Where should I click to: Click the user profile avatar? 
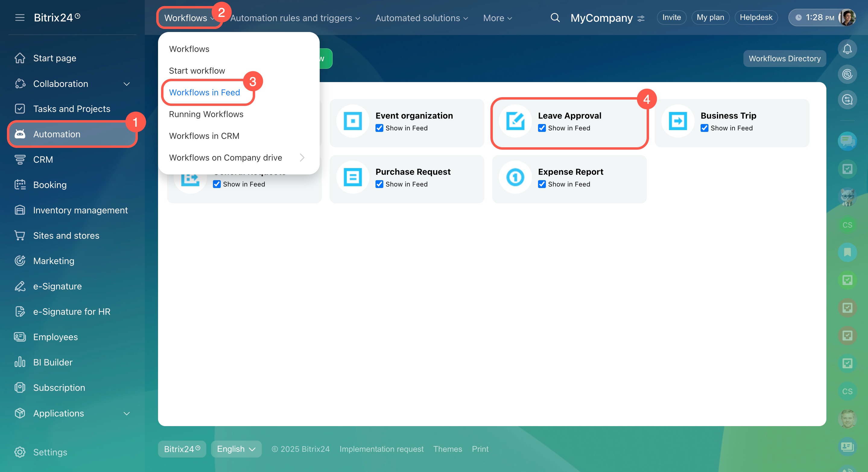tap(847, 18)
